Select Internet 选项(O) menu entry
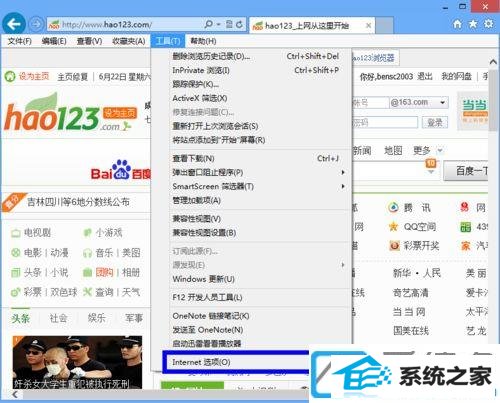The height and width of the screenshot is (403, 500). [201, 362]
